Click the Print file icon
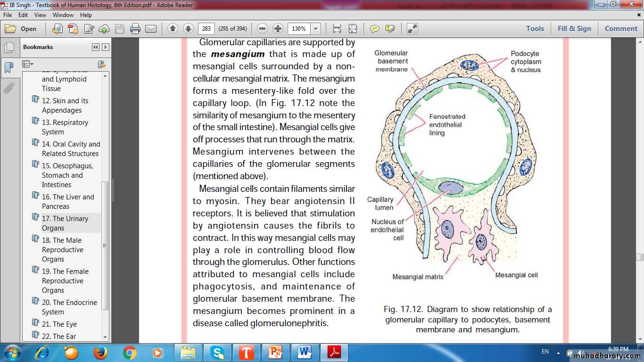The height and width of the screenshot is (362, 644). [x=135, y=29]
